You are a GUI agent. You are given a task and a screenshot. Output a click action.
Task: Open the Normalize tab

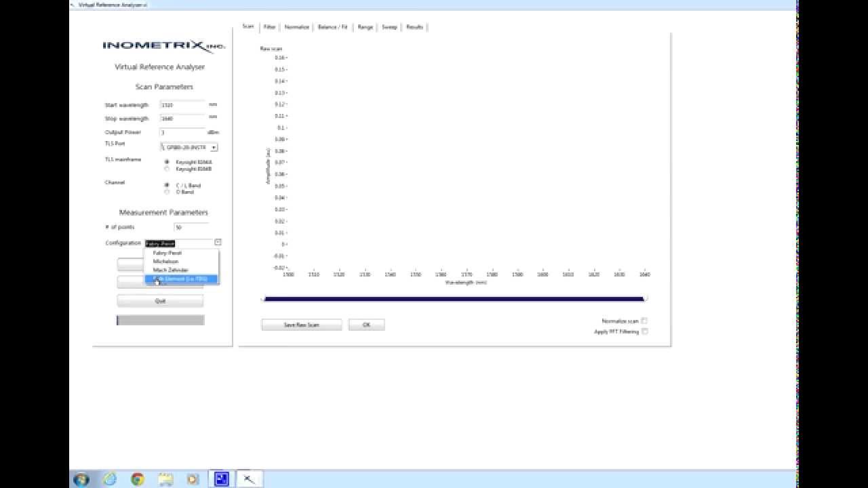click(296, 27)
